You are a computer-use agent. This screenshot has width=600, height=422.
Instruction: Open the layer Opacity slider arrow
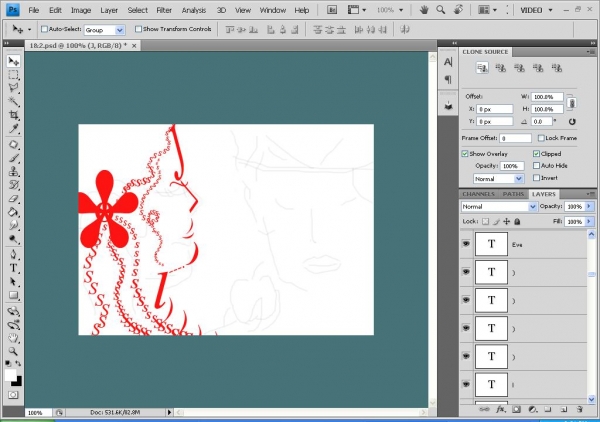[x=589, y=206]
